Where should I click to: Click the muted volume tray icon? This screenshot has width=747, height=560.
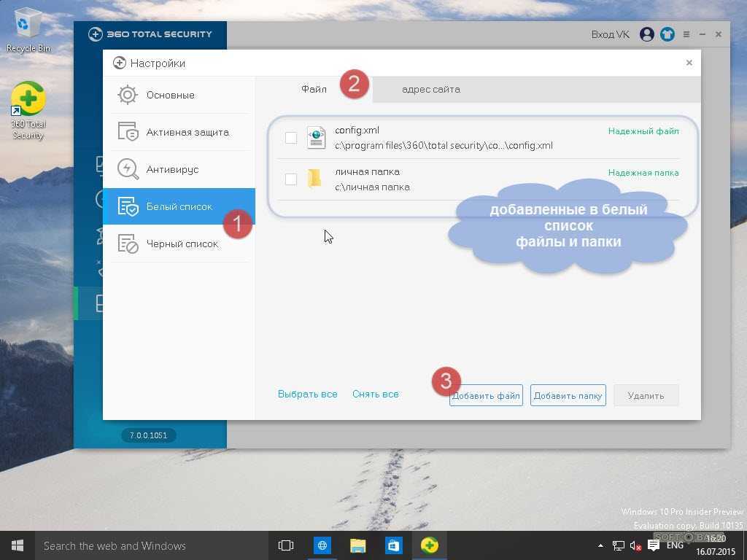(x=635, y=545)
